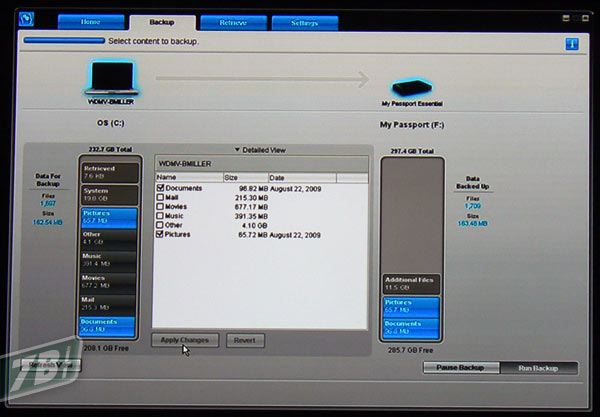The image size is (600, 417).
Task: Select the Music 391.4 MB block
Action: pyautogui.click(x=108, y=261)
